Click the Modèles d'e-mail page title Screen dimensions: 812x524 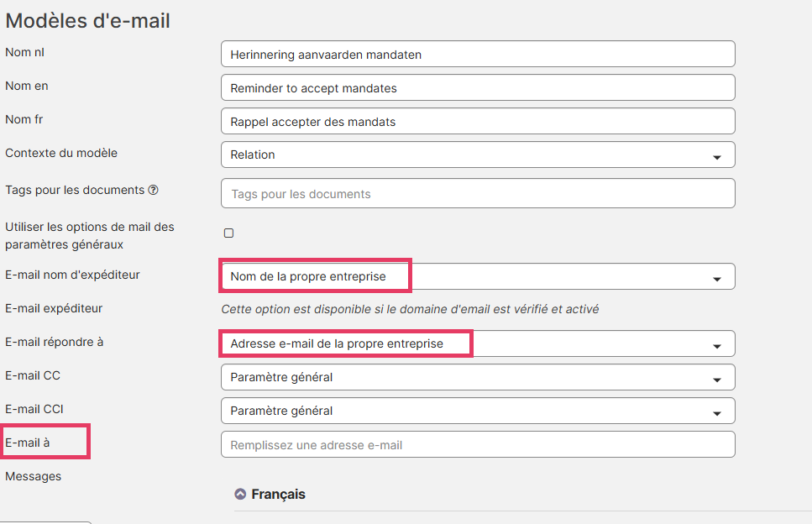click(87, 21)
